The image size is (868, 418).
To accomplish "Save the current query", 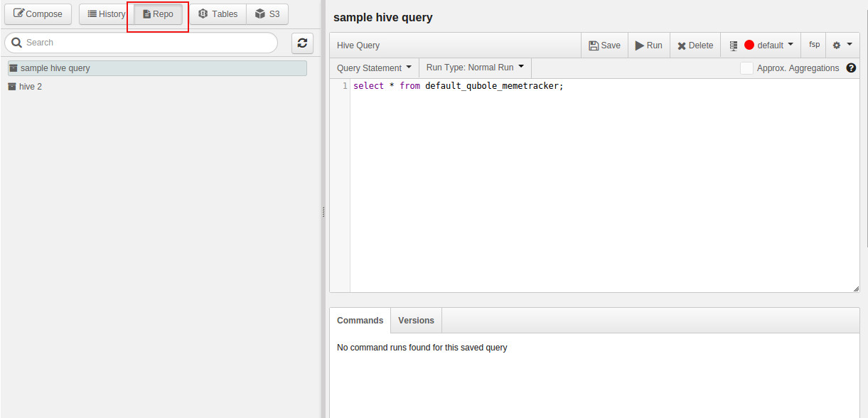I will pos(604,45).
